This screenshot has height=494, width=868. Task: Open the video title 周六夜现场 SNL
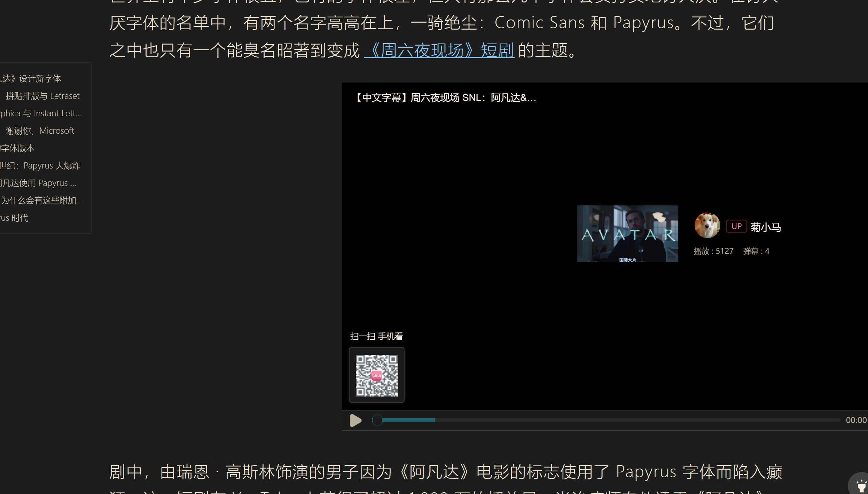[x=445, y=98]
